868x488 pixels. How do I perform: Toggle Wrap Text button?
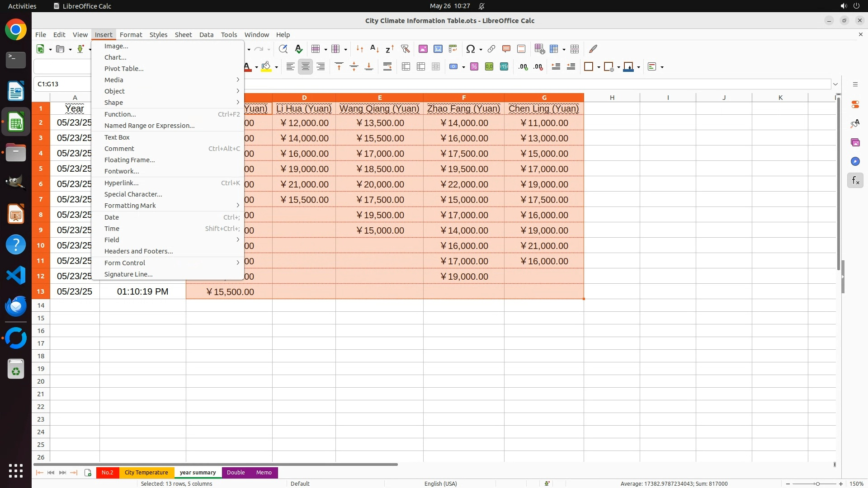pyautogui.click(x=387, y=67)
